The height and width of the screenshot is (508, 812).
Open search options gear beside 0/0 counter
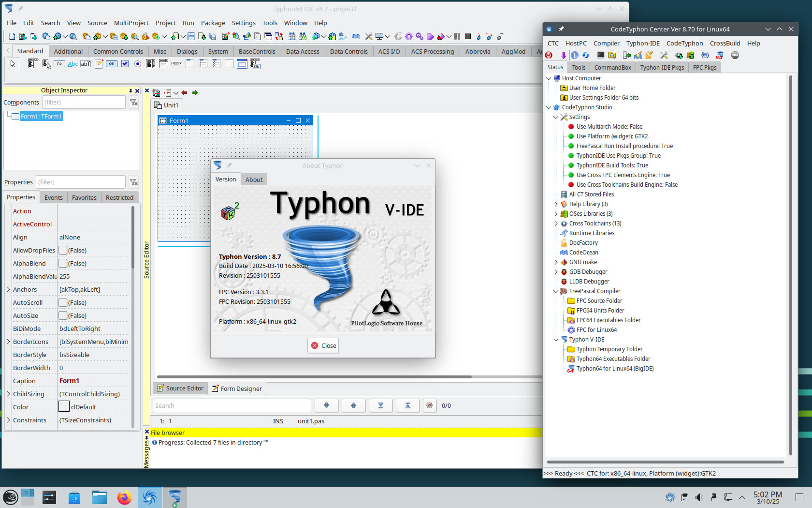429,405
